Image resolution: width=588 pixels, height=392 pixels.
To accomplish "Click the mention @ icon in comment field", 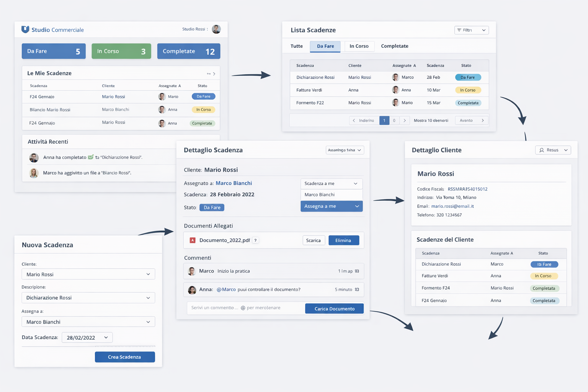I will [x=243, y=308].
